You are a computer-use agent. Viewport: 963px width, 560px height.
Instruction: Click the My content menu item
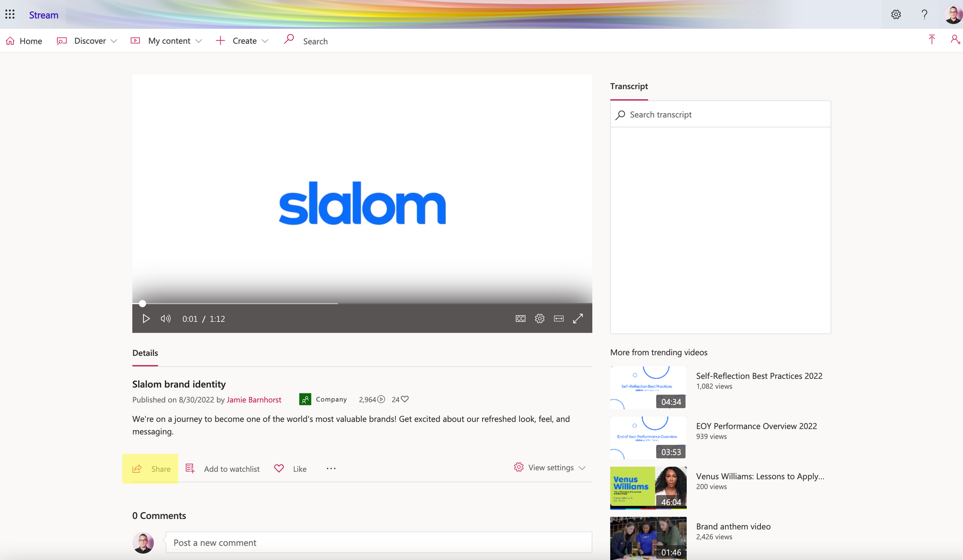tap(169, 40)
